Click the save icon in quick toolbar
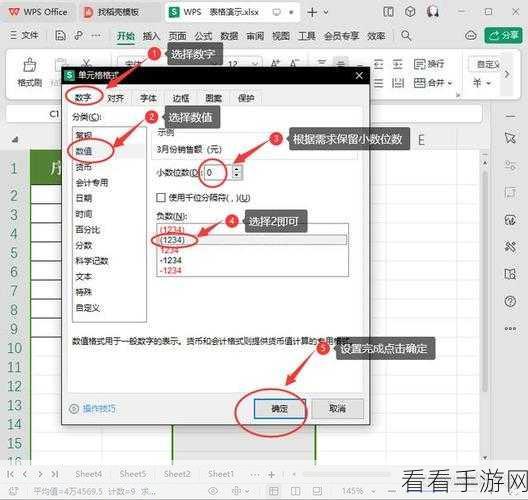The height and width of the screenshot is (500, 528). [x=60, y=35]
